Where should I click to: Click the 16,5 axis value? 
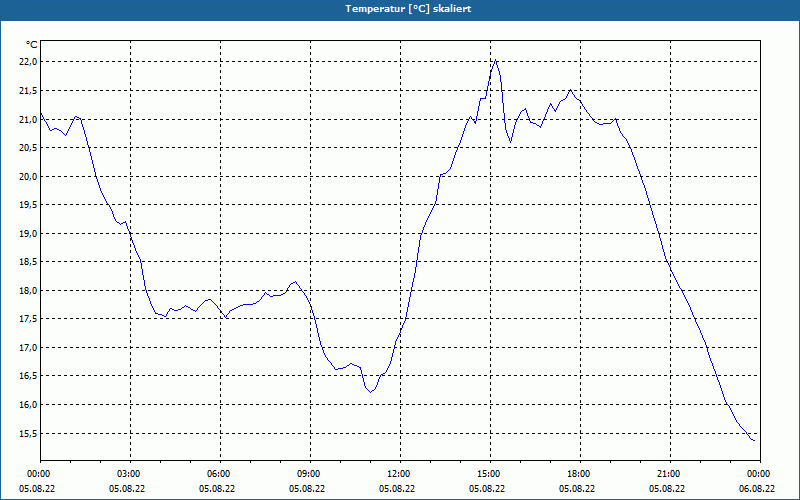(29, 377)
